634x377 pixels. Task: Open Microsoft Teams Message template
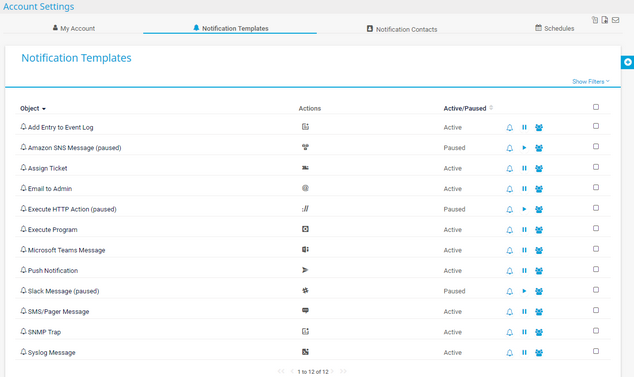(x=66, y=250)
